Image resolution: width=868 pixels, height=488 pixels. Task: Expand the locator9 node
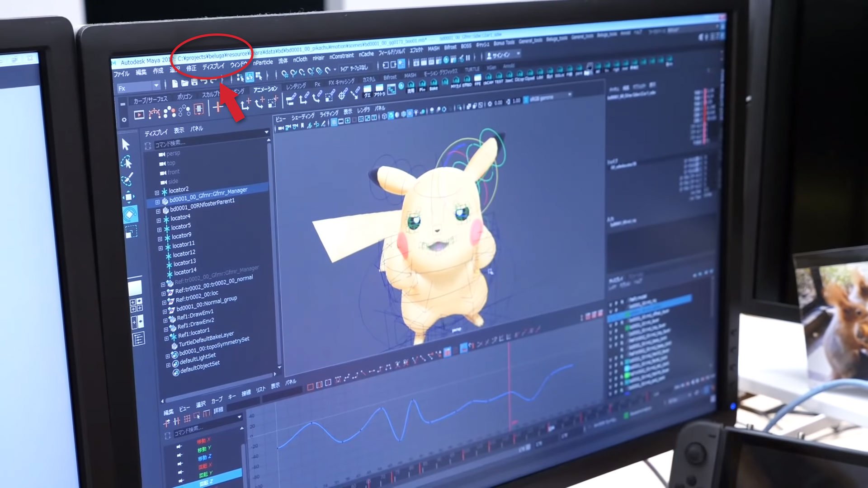click(160, 239)
